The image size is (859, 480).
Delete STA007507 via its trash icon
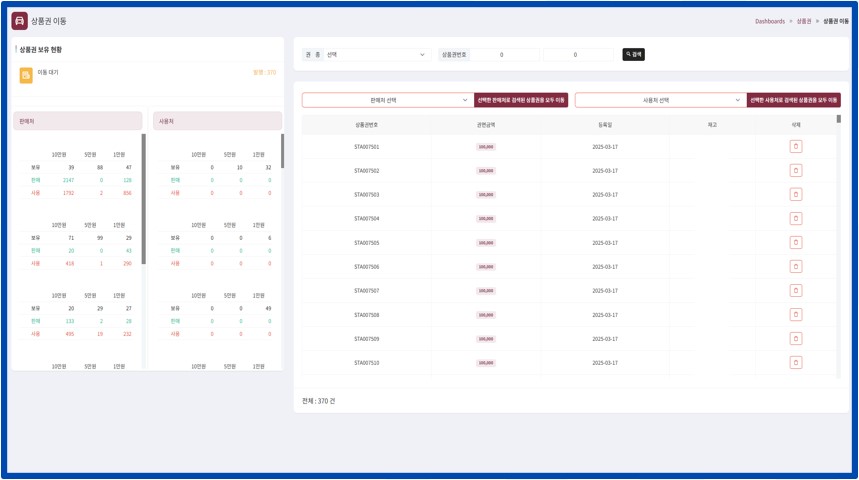coord(795,291)
